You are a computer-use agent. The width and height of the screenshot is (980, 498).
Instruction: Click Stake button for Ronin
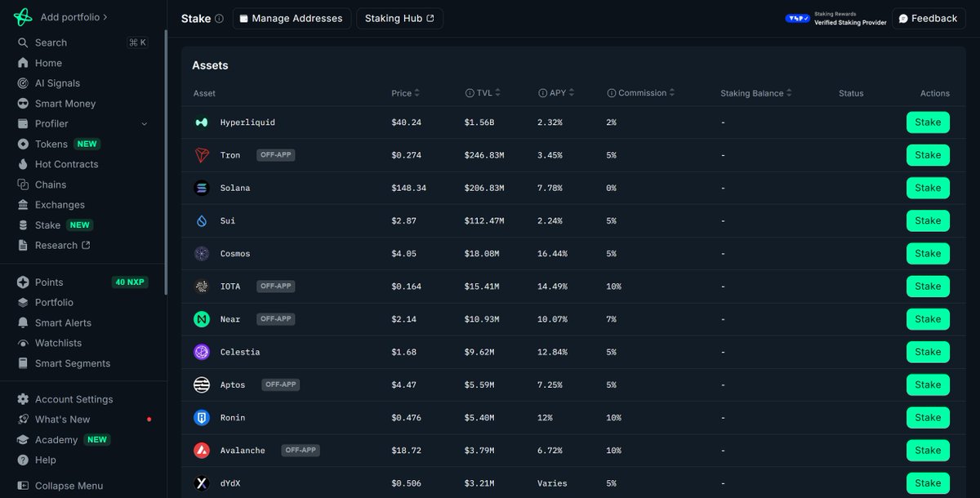coord(928,417)
